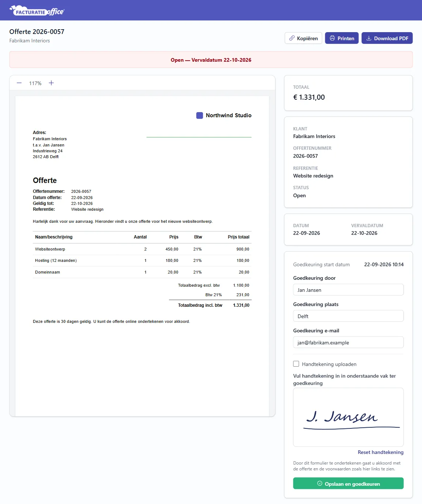Screen dimensions: 422x504
Task: Reset the signature via Reset handtekening
Action: [x=380, y=452]
